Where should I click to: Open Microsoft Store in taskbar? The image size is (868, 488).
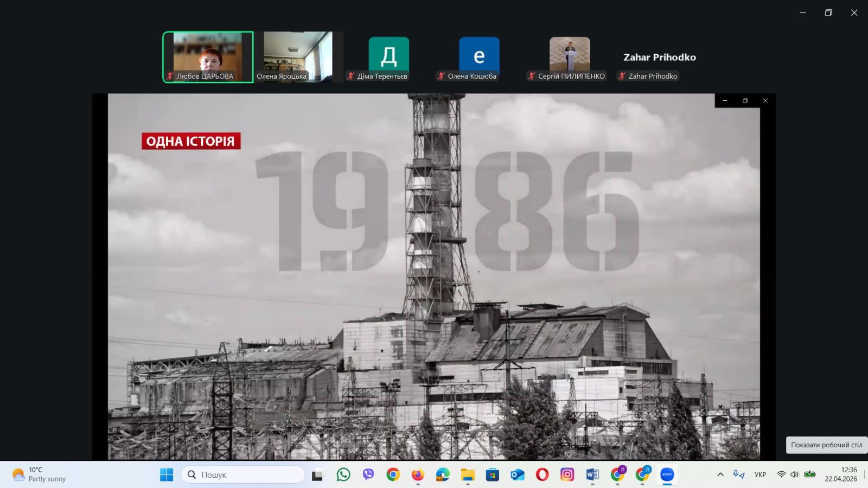pos(492,475)
